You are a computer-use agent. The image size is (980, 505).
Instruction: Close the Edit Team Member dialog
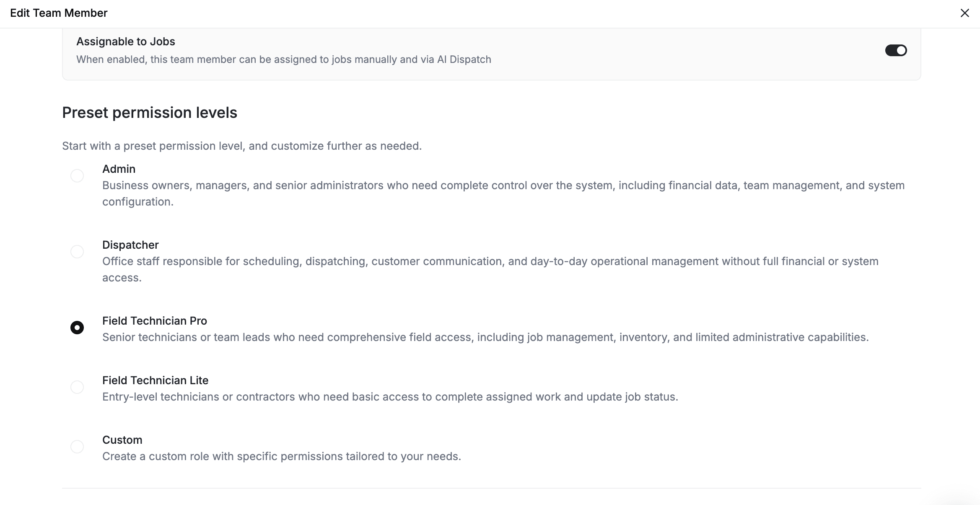[x=964, y=13]
